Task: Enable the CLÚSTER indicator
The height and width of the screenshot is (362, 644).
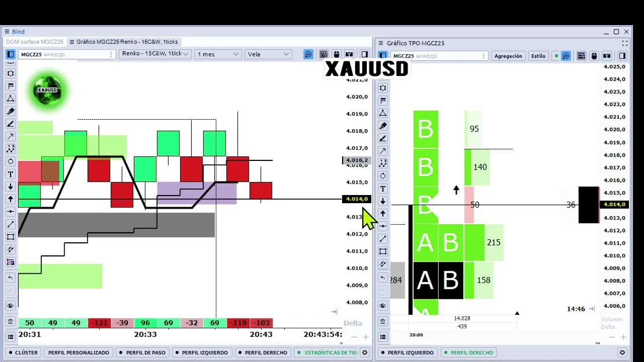Action: tap(23, 352)
